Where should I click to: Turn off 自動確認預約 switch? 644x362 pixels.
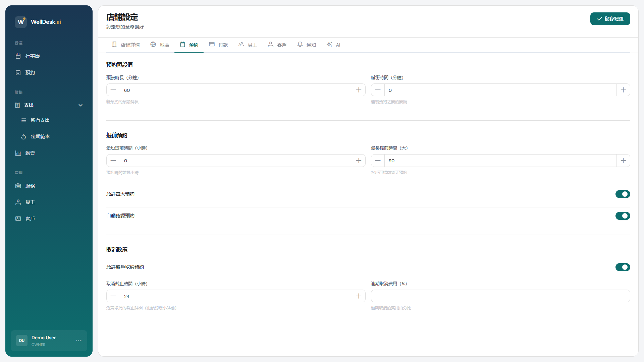[623, 216]
